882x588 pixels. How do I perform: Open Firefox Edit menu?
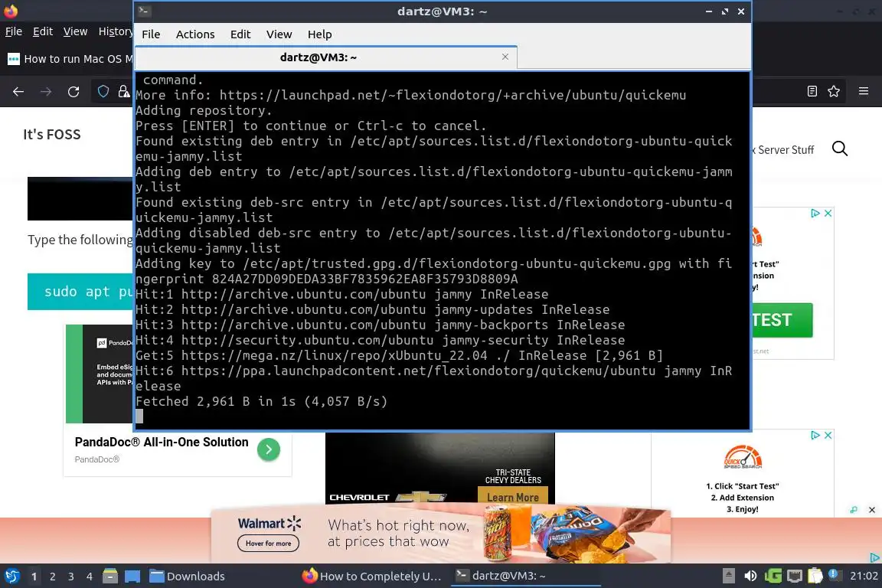(x=43, y=31)
